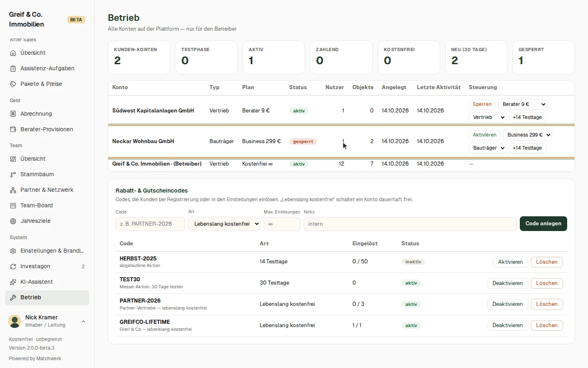Focus the Max. Einlösungen input field

click(282, 224)
